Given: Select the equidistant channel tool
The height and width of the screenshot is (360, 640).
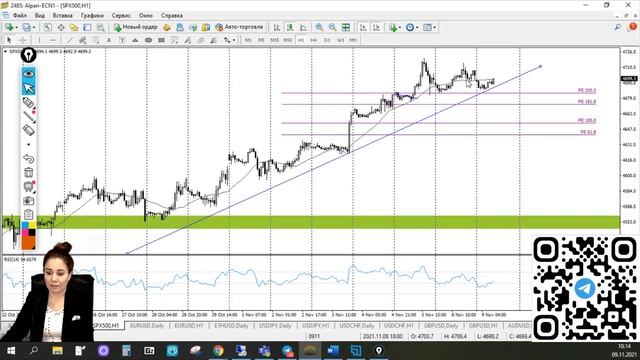Looking at the screenshot, I should (x=82, y=40).
